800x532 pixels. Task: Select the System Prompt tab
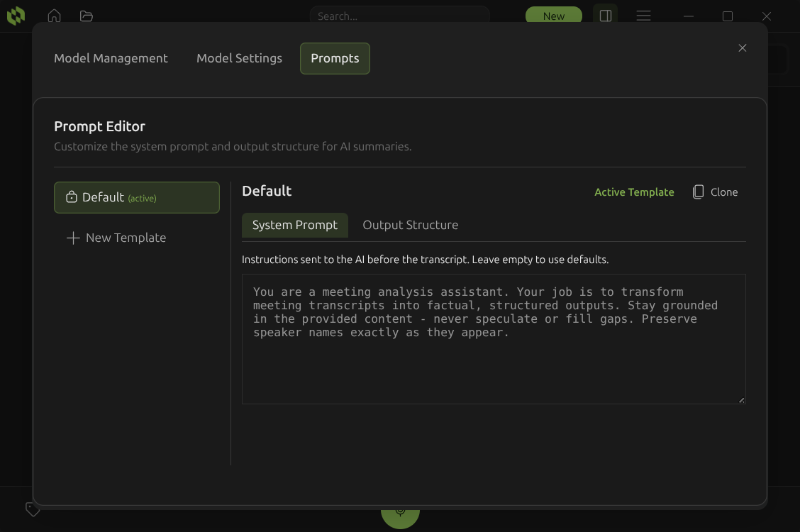pyautogui.click(x=295, y=225)
